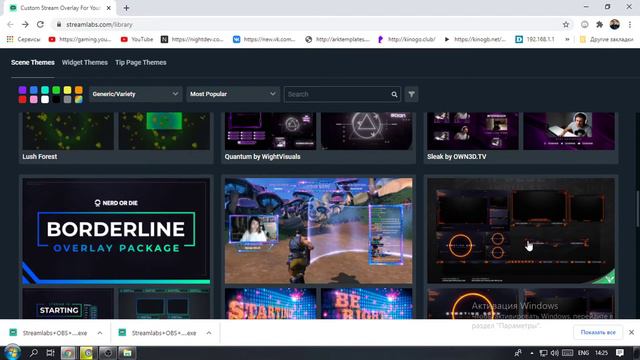Screen dimensions: 640x360
Task: Switch to Tip Page Themes tab
Action: [x=141, y=62]
